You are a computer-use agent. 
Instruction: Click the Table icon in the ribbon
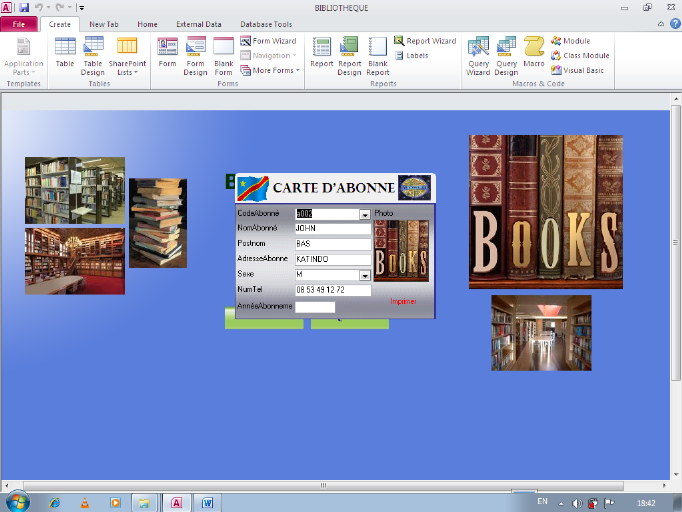point(65,53)
